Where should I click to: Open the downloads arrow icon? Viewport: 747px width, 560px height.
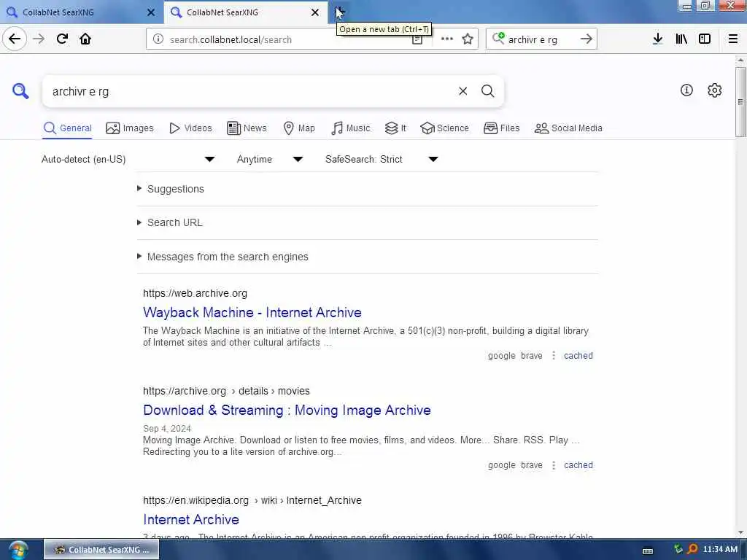point(657,39)
